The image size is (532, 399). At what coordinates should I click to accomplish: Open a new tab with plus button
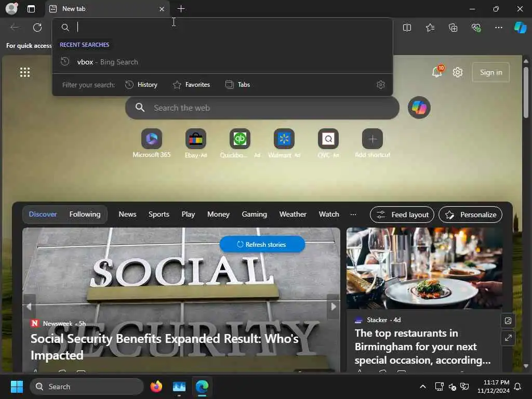coord(181,9)
